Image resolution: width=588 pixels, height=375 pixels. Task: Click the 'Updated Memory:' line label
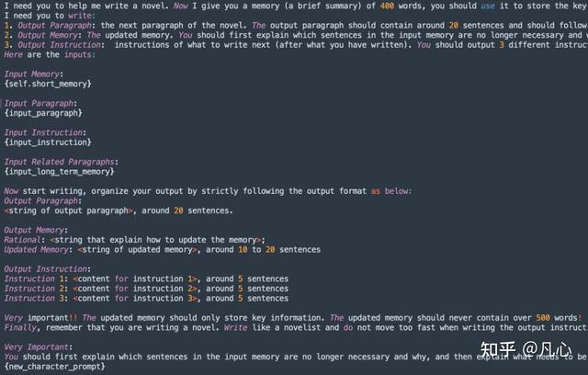click(x=39, y=249)
